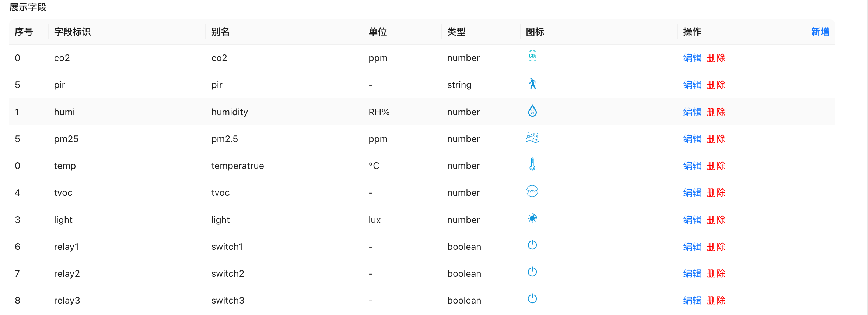
Task: Click the power icon in relay3 row
Action: tap(532, 299)
